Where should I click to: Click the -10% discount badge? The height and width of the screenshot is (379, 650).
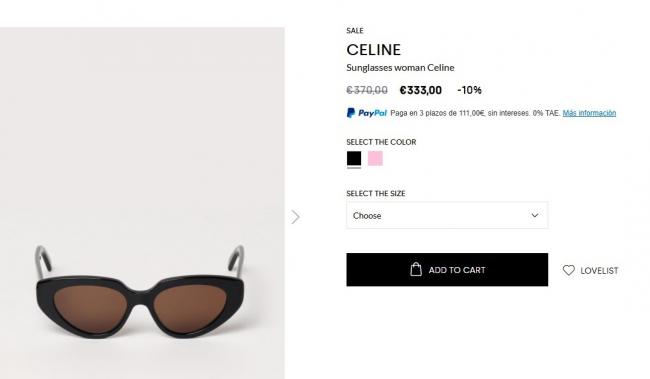(469, 90)
